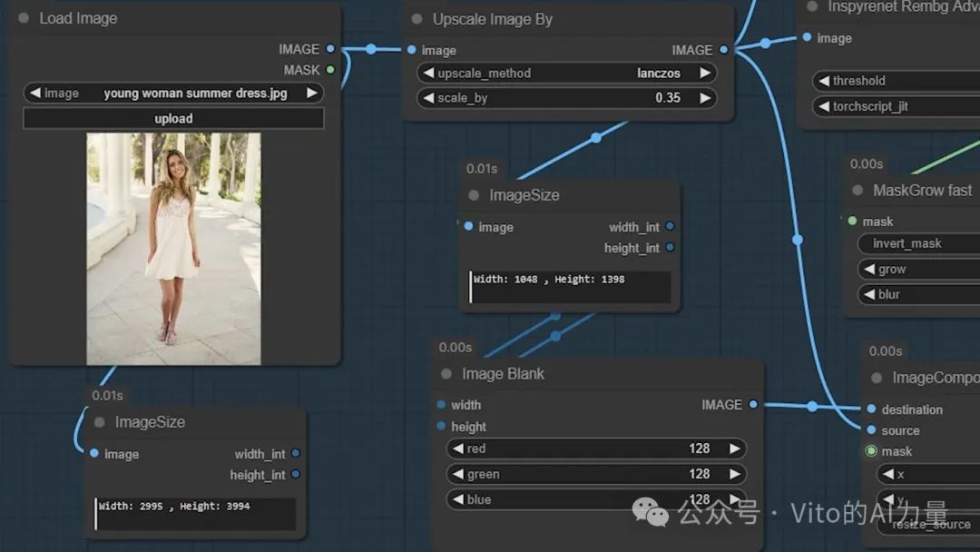Click the height_int output socket of upper ImageSize
The width and height of the screenshot is (980, 552).
pyautogui.click(x=670, y=248)
